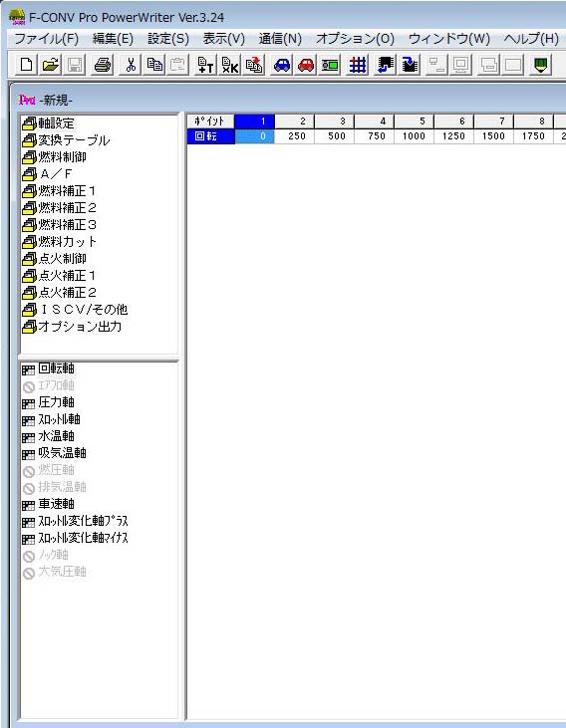Click the disabled エアフロ軸 item
The height and width of the screenshot is (728, 566).
(x=48, y=385)
